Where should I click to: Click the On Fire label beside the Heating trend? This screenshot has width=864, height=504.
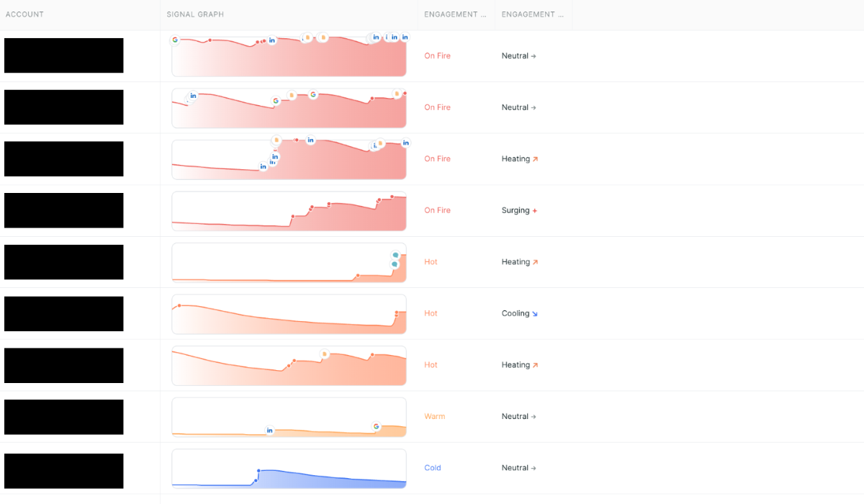(437, 158)
